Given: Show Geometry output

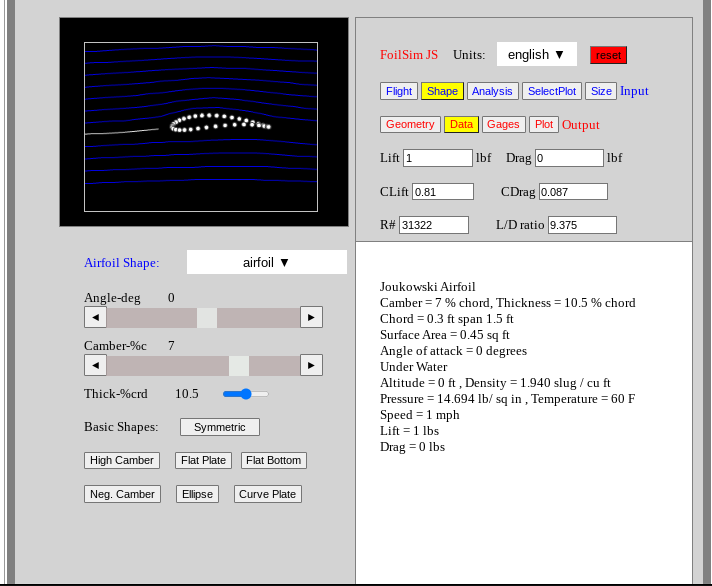Looking at the screenshot, I should [x=410, y=125].
